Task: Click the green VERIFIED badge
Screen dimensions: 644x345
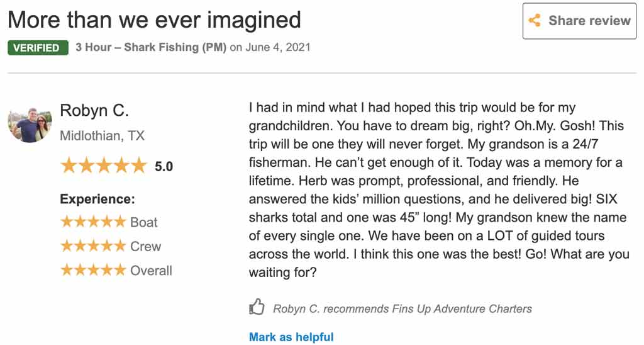Action: pos(38,48)
